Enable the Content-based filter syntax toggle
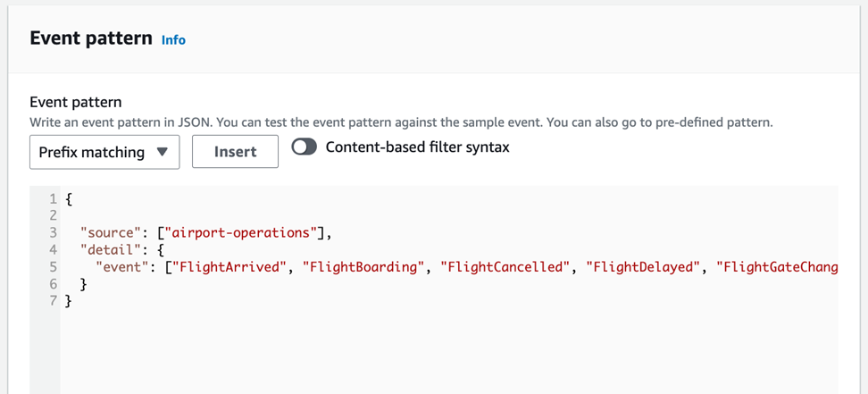 click(x=305, y=147)
